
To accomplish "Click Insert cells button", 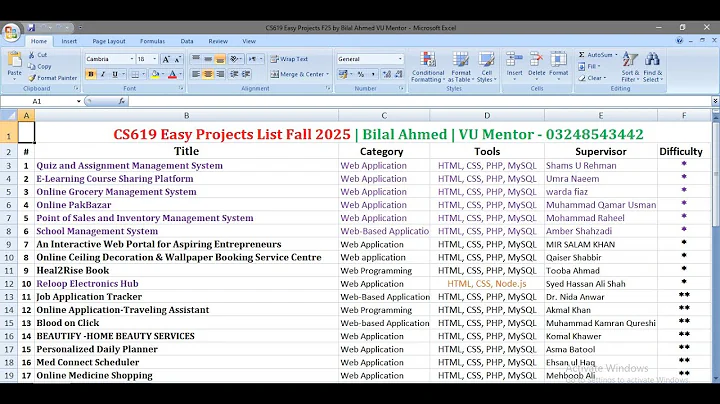I will [514, 65].
